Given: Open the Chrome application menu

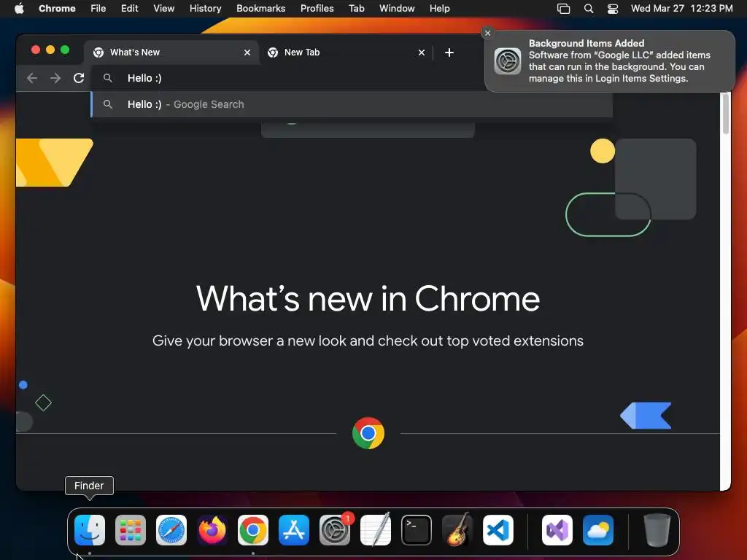Looking at the screenshot, I should (x=57, y=9).
